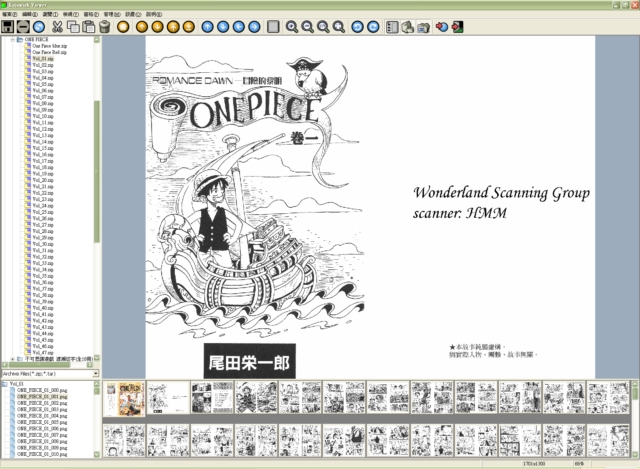Open the 編輯(E) menu
The width and height of the screenshot is (640, 469).
30,14
